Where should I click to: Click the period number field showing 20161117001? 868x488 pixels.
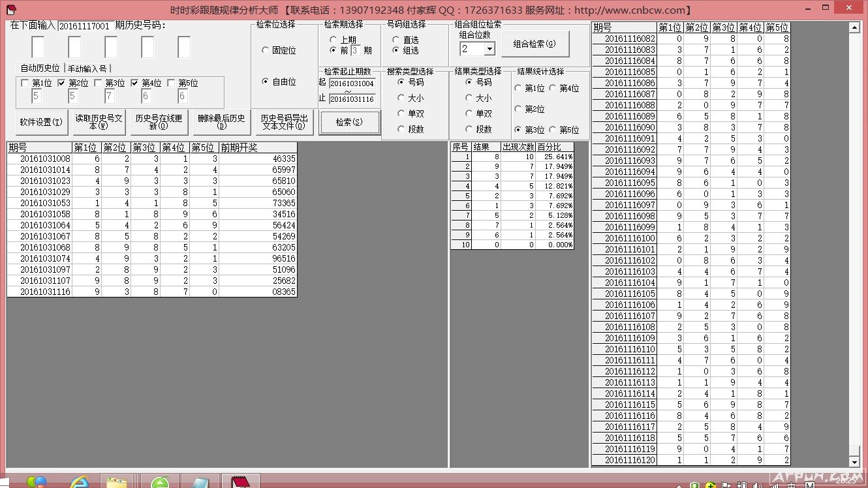coord(85,26)
